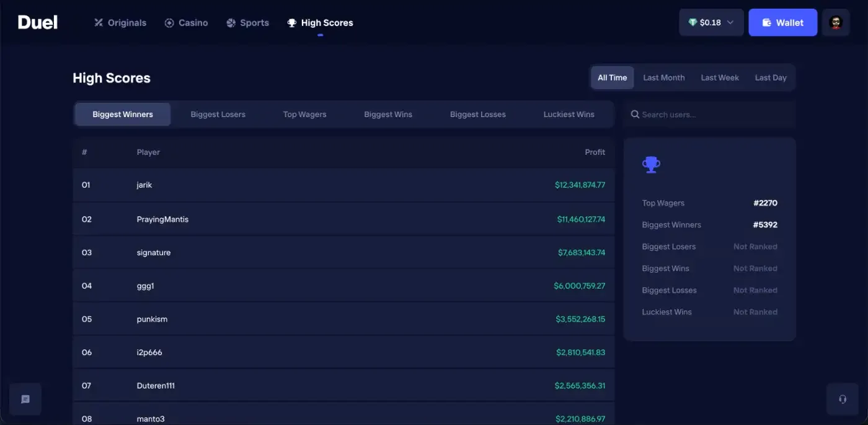Click the Casino chip icon
The height and width of the screenshot is (425, 868).
[x=169, y=23]
